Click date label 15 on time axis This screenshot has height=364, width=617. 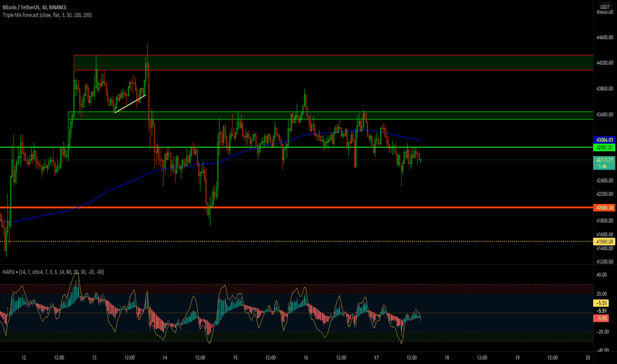[235, 357]
